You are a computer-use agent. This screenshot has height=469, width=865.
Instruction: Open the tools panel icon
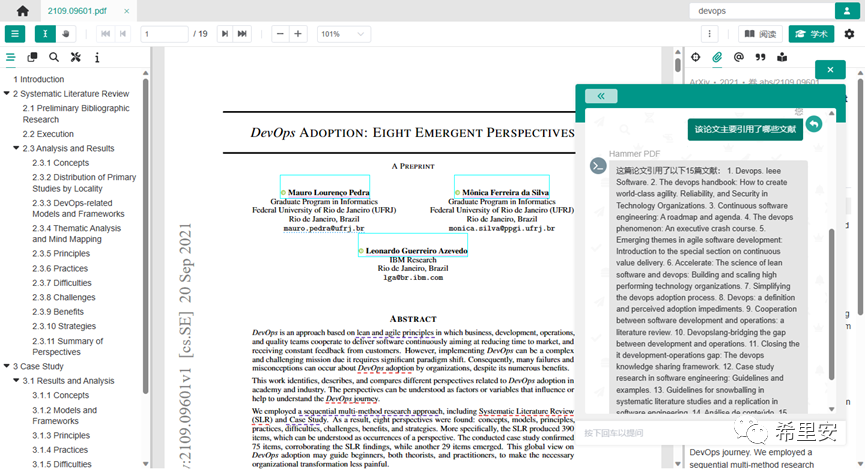[x=76, y=57]
